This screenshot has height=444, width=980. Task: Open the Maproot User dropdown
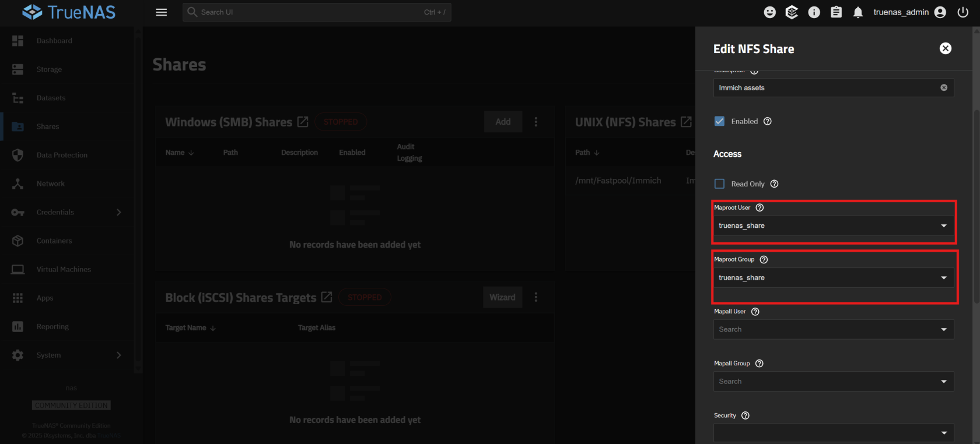coord(833,225)
